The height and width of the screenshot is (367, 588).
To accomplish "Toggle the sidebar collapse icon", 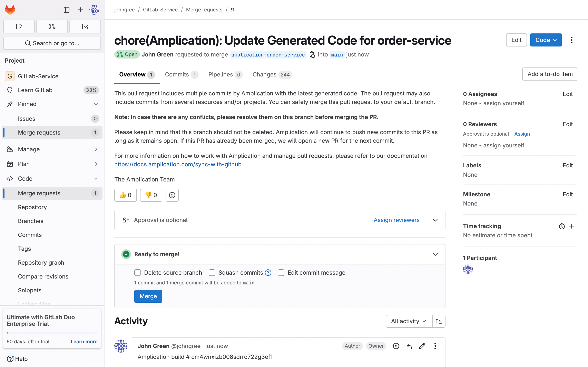I will point(66,10).
